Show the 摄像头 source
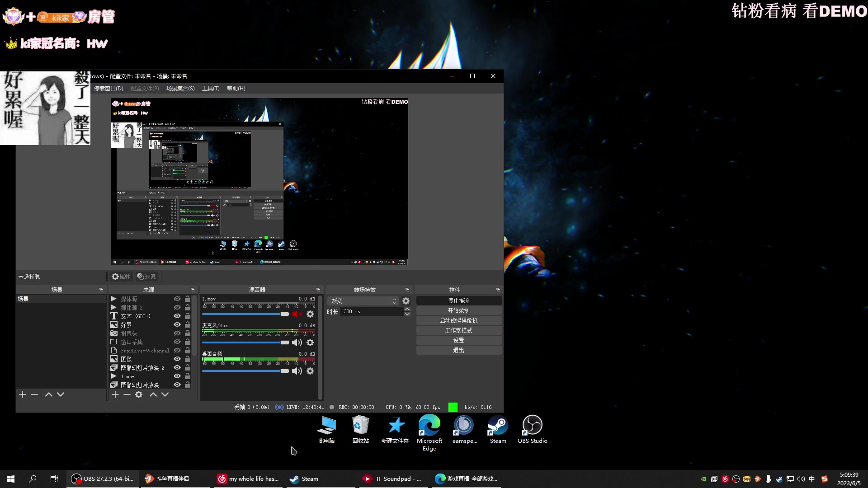The image size is (868, 488). [x=177, y=333]
